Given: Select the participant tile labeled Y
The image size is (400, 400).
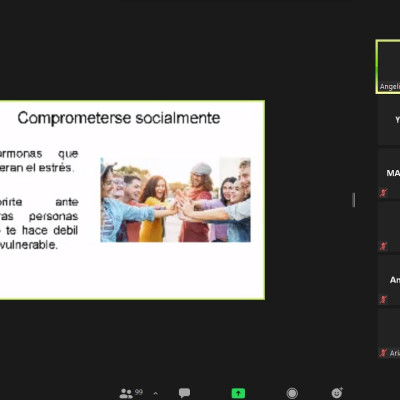Looking at the screenshot, I should (389, 121).
